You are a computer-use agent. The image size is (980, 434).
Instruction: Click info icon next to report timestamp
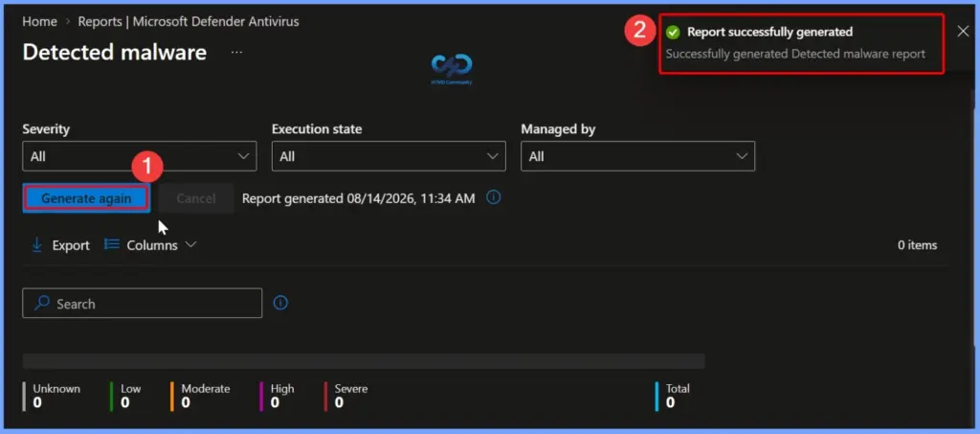tap(494, 197)
